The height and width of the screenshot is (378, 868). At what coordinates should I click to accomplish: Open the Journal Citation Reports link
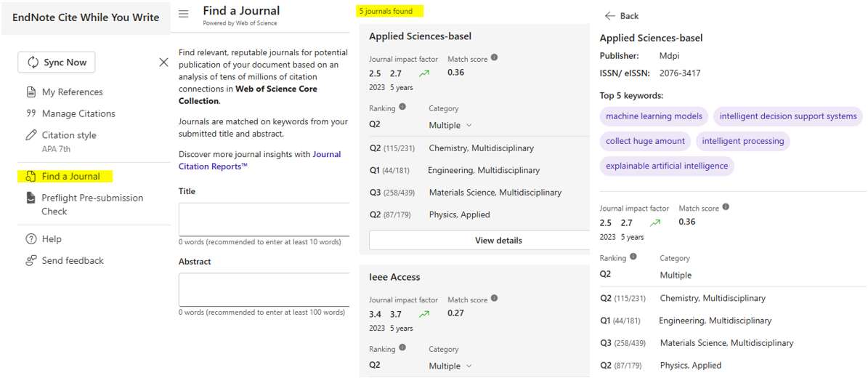(259, 160)
